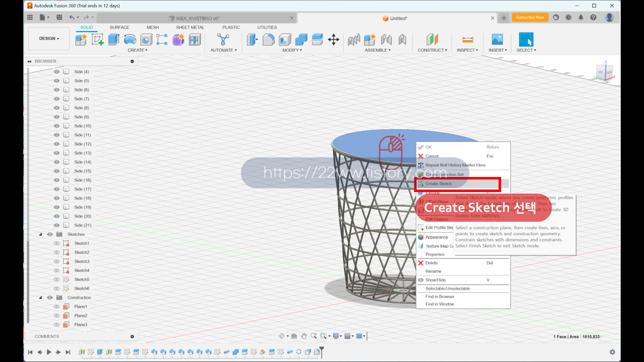The image size is (644, 362).
Task: Hide the Side (16) body
Action: (56, 180)
